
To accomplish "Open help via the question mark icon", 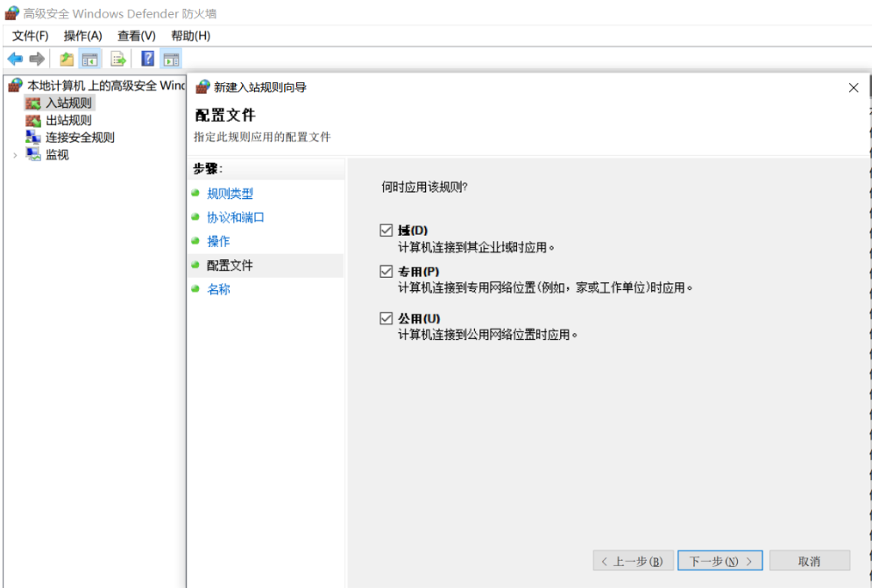I will (146, 58).
